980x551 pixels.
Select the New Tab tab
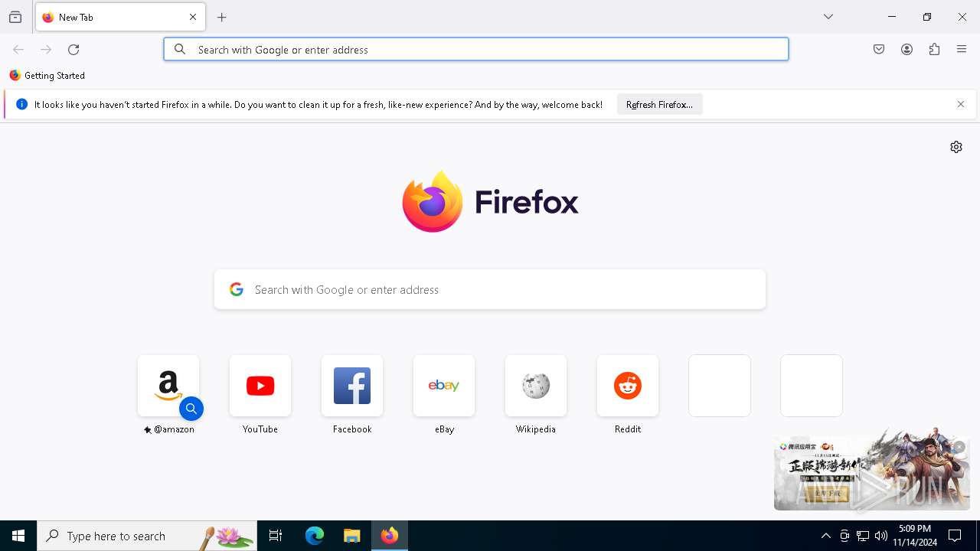(120, 17)
